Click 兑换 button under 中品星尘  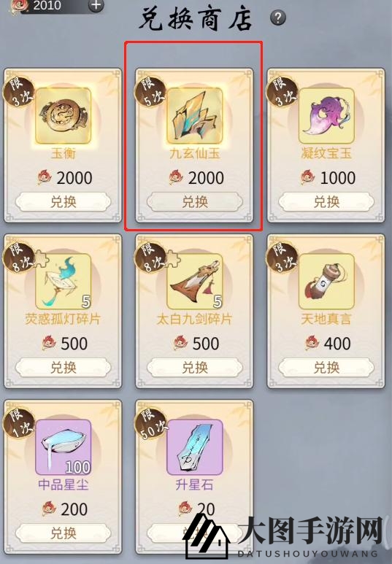point(63,533)
